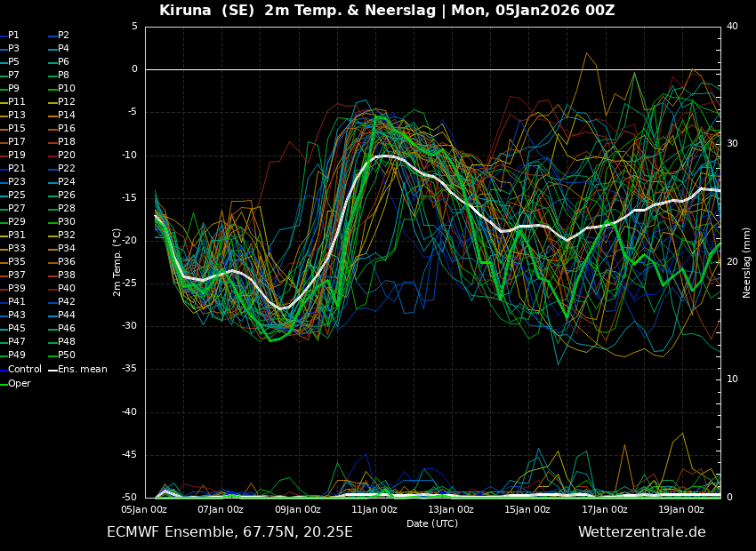Pick the 'P5' legend entry
The width and height of the screenshot is (756, 551).
pos(10,61)
